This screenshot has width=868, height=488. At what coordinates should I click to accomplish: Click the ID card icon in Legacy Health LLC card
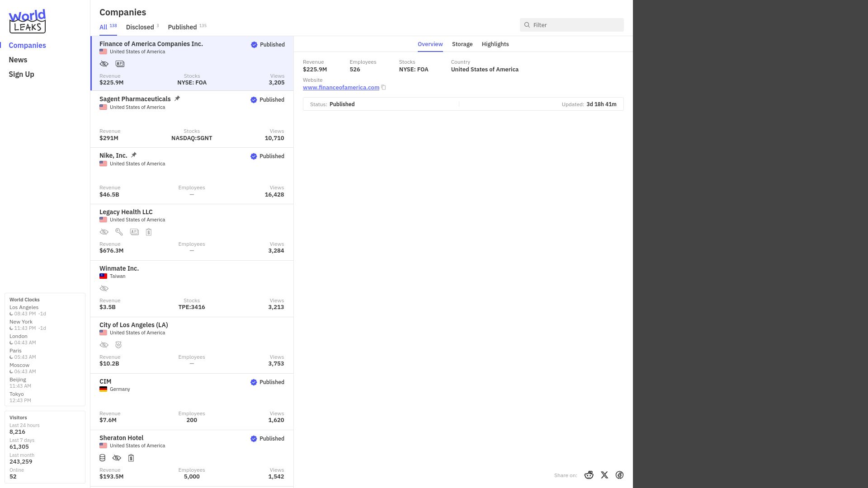pyautogui.click(x=134, y=232)
